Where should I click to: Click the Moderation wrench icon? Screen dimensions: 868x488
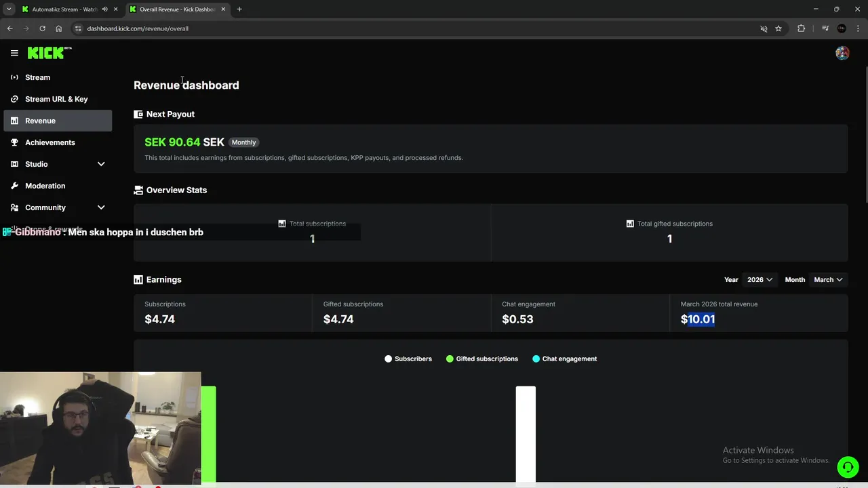pyautogui.click(x=14, y=186)
